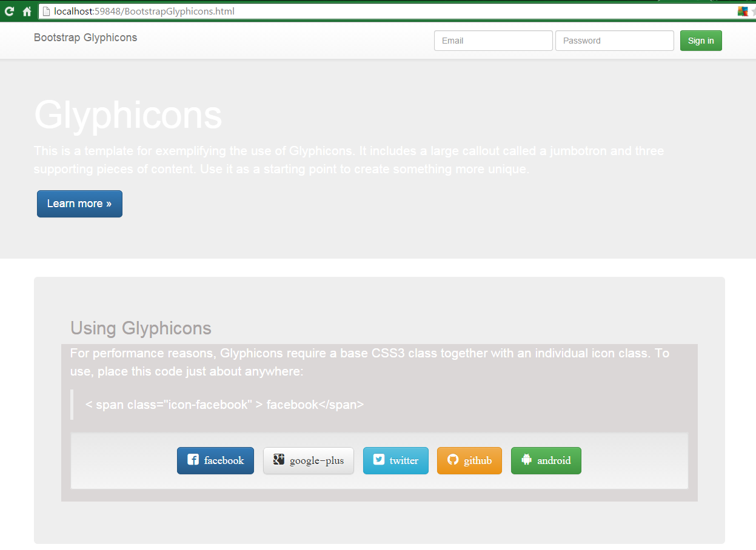Click the google-plus button

(x=308, y=460)
